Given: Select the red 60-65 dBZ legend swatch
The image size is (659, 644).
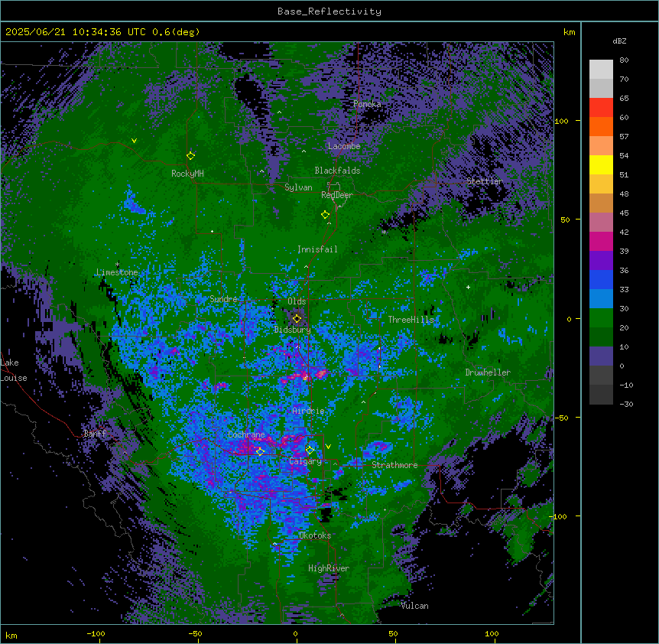Looking at the screenshot, I should (601, 108).
